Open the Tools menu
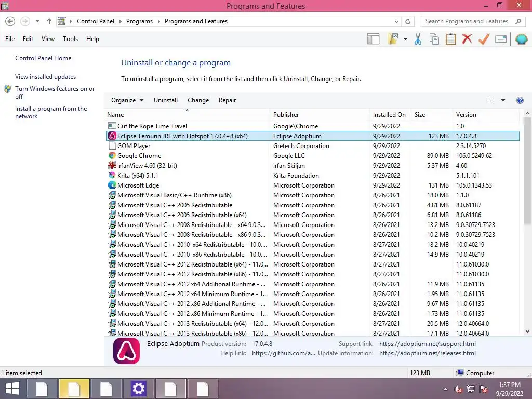This screenshot has height=399, width=532. (x=70, y=39)
